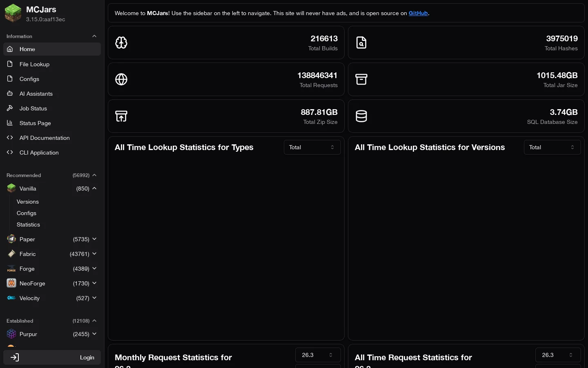588x368 pixels.
Task: Go to the Home page
Action: pos(52,49)
